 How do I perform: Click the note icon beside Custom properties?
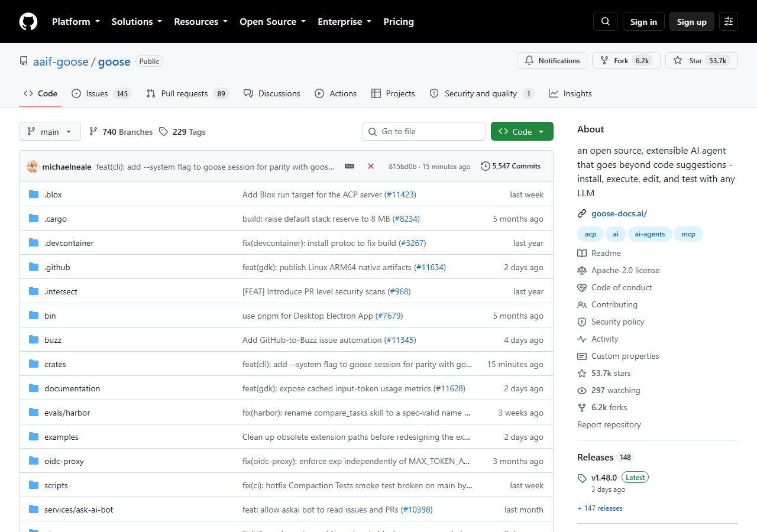click(x=582, y=356)
